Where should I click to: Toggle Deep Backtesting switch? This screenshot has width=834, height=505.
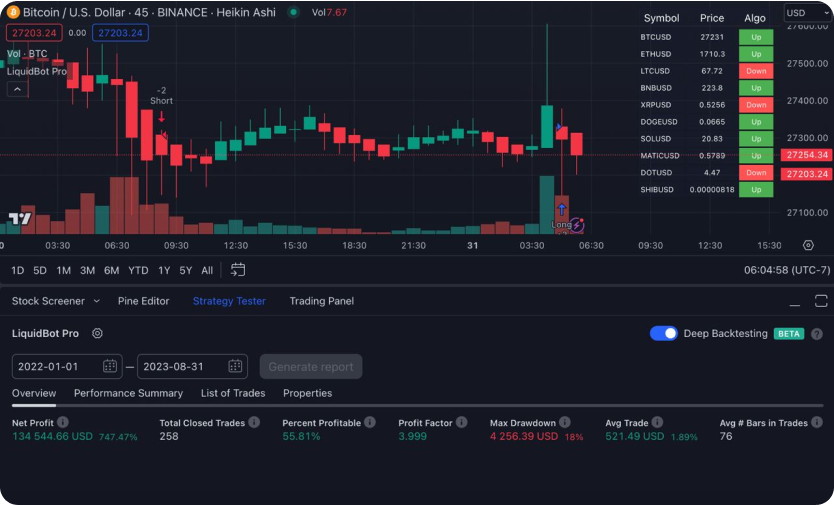[x=664, y=333]
